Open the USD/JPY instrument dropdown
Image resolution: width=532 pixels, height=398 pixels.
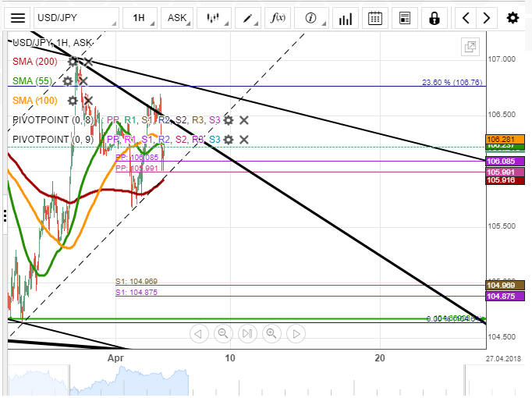(x=76, y=18)
